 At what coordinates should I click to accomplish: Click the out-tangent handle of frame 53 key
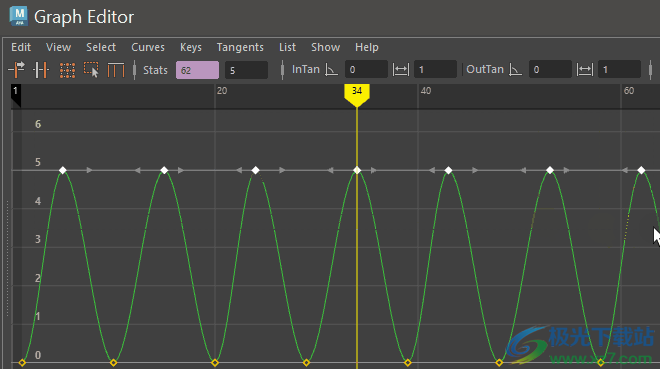(567, 171)
